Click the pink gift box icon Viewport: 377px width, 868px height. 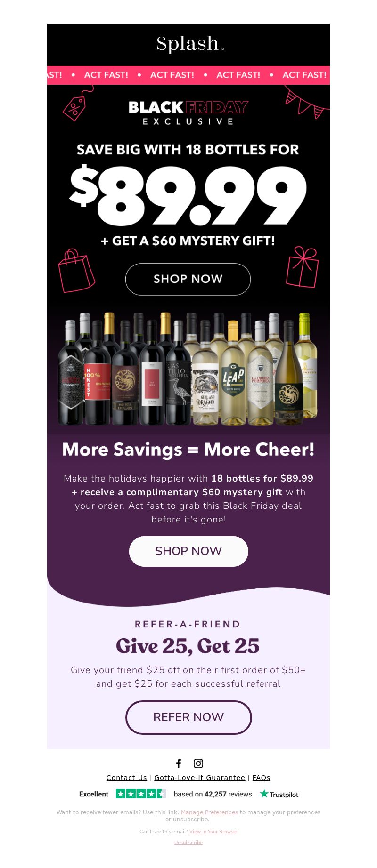(x=303, y=267)
